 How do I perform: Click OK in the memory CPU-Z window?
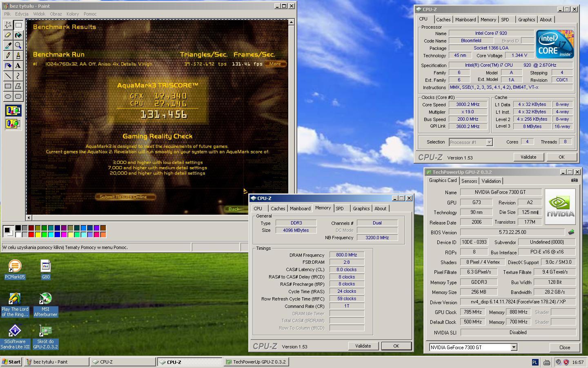click(396, 346)
